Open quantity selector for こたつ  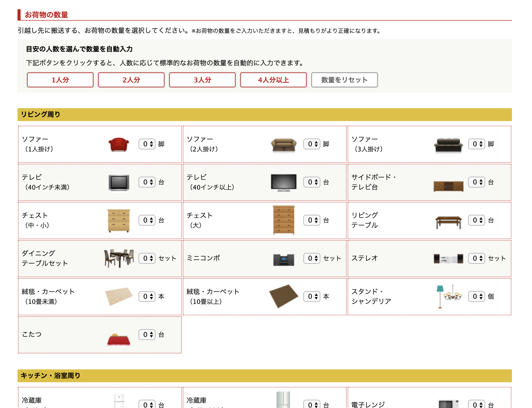[x=147, y=335]
